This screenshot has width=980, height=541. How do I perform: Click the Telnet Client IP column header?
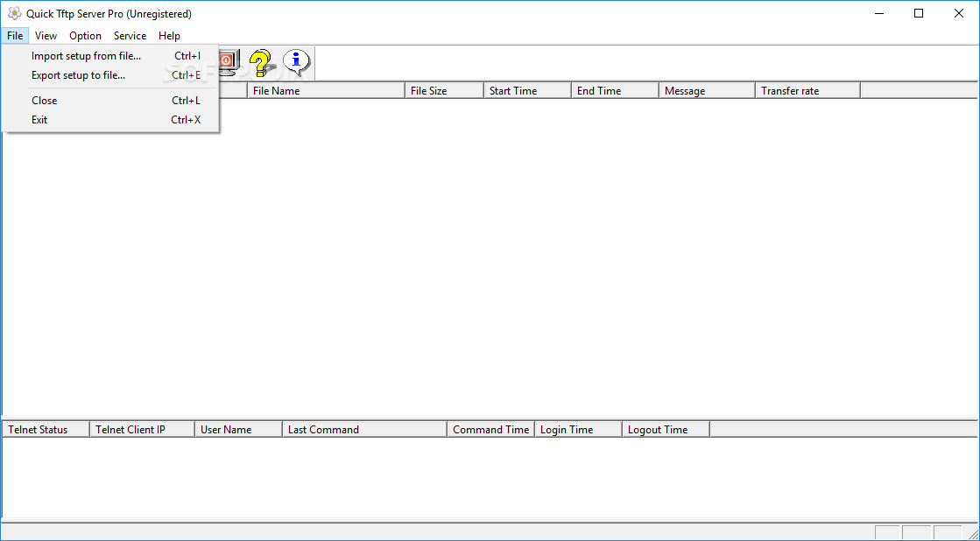(142, 429)
